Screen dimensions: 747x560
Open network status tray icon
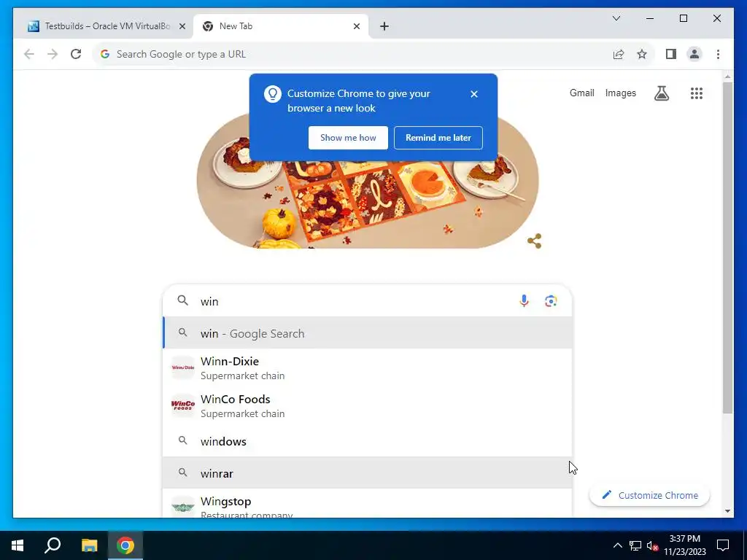(x=635, y=545)
